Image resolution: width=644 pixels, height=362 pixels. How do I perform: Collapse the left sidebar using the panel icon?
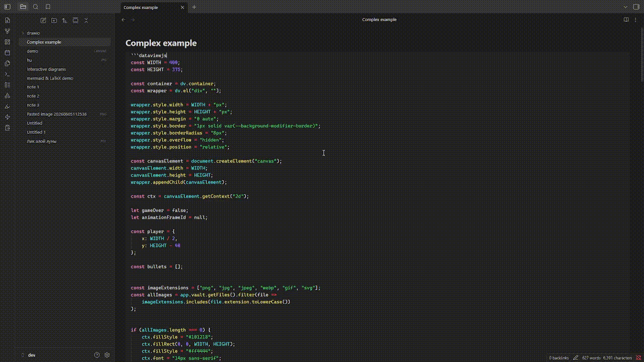coord(7,7)
